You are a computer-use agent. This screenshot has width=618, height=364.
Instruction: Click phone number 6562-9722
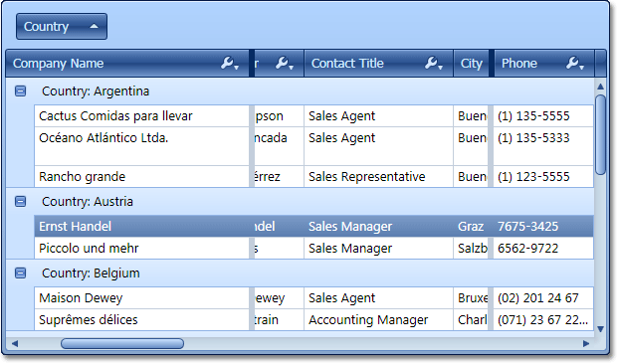pos(527,249)
